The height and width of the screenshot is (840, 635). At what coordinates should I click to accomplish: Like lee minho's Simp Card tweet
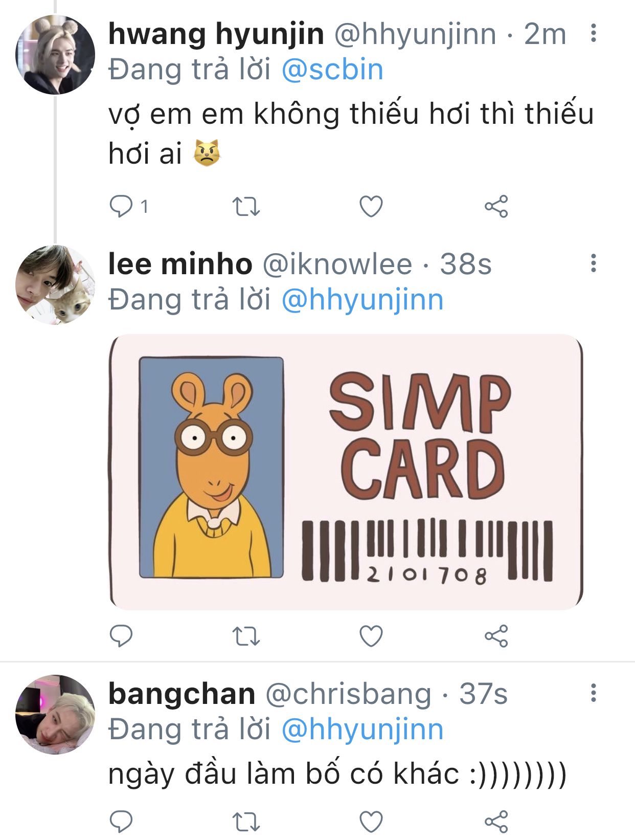pos(371,636)
